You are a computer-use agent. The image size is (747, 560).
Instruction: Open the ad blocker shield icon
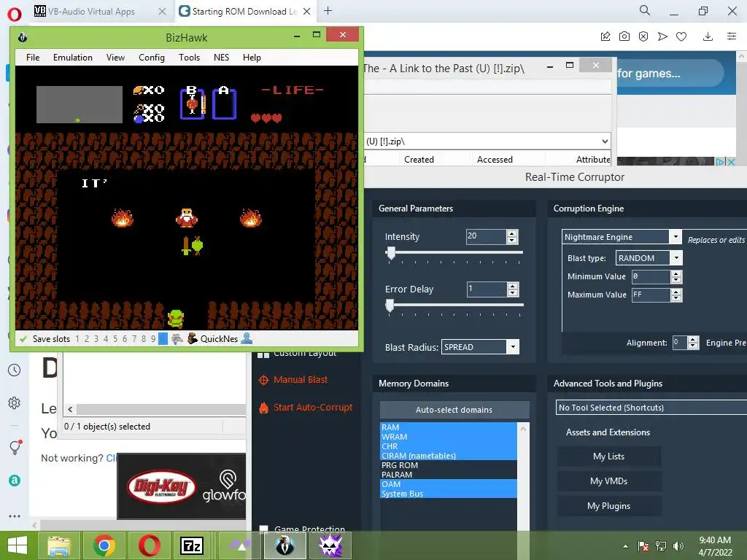(x=643, y=36)
